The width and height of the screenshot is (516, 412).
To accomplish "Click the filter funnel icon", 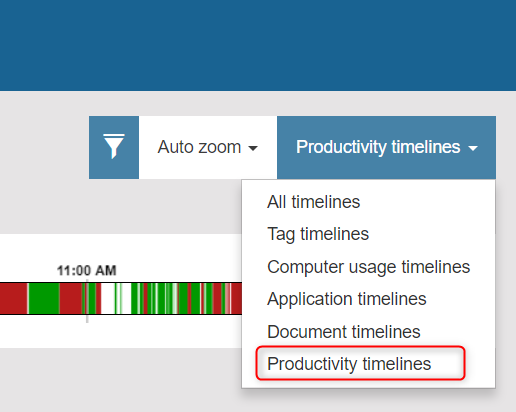I will [114, 147].
